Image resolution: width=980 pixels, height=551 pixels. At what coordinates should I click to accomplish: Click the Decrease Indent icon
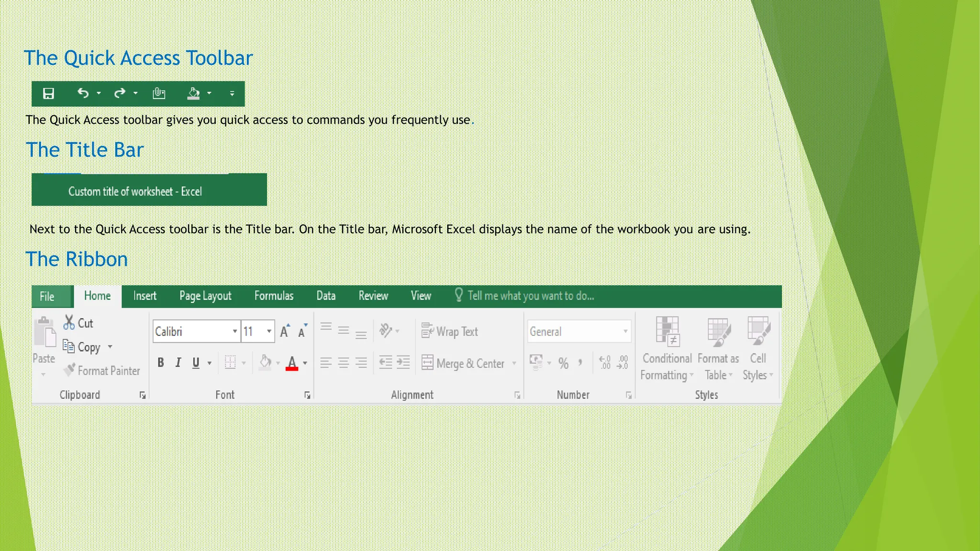click(386, 363)
